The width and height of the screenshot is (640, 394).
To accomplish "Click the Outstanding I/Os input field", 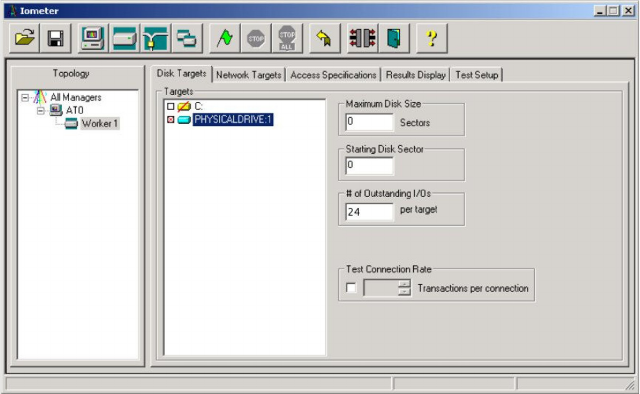I will click(369, 211).
